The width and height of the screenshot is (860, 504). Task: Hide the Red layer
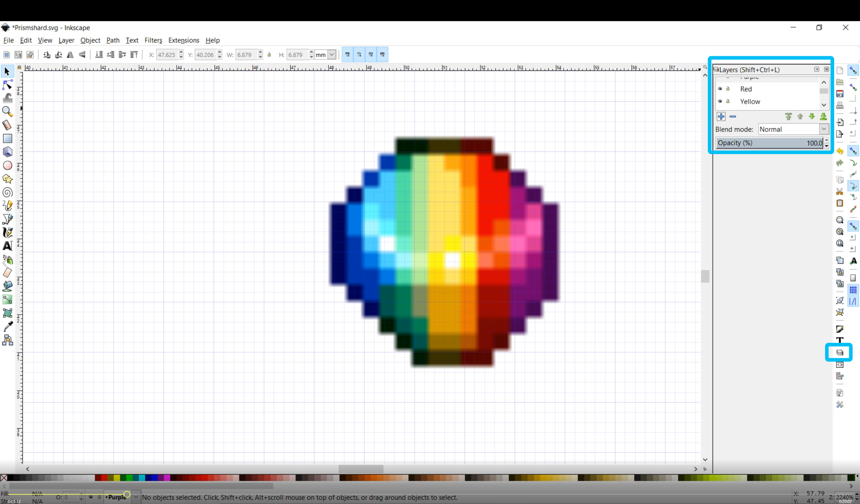pyautogui.click(x=720, y=89)
